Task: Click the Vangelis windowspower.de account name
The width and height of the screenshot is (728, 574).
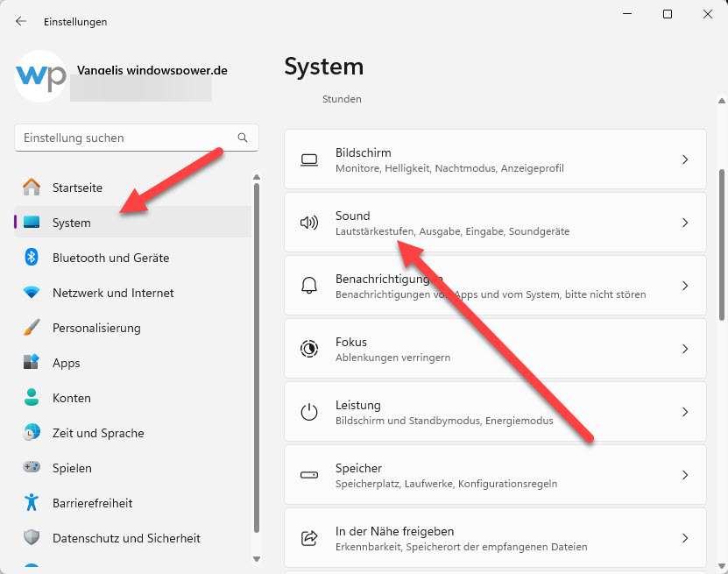Action: pos(152,70)
